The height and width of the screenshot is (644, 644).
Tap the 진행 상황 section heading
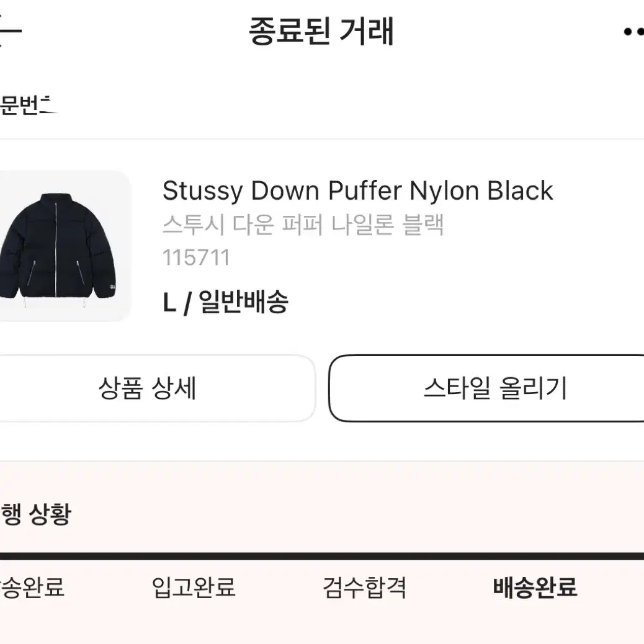pos(36,514)
